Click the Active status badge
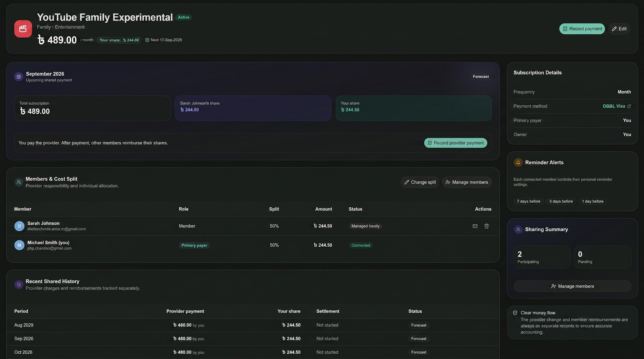644x359 pixels. [x=183, y=17]
